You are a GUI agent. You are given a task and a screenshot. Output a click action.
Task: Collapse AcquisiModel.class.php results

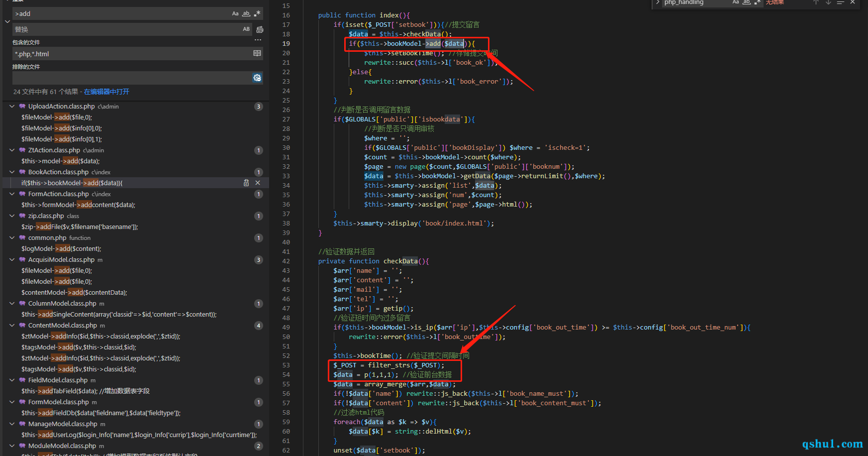pyautogui.click(x=12, y=260)
